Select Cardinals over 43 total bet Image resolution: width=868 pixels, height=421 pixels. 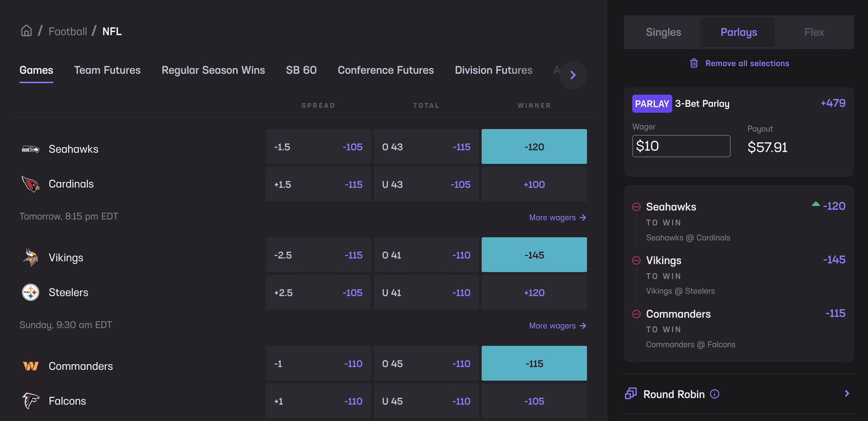(x=426, y=146)
